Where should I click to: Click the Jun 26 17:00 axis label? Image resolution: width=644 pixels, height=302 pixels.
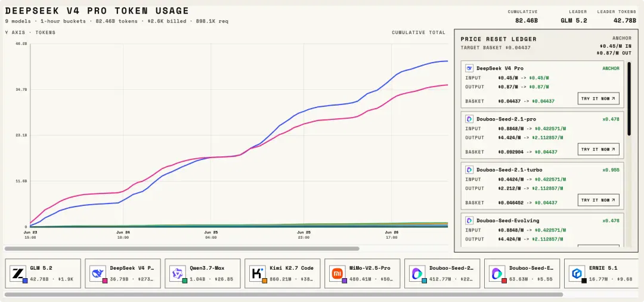pos(391,235)
